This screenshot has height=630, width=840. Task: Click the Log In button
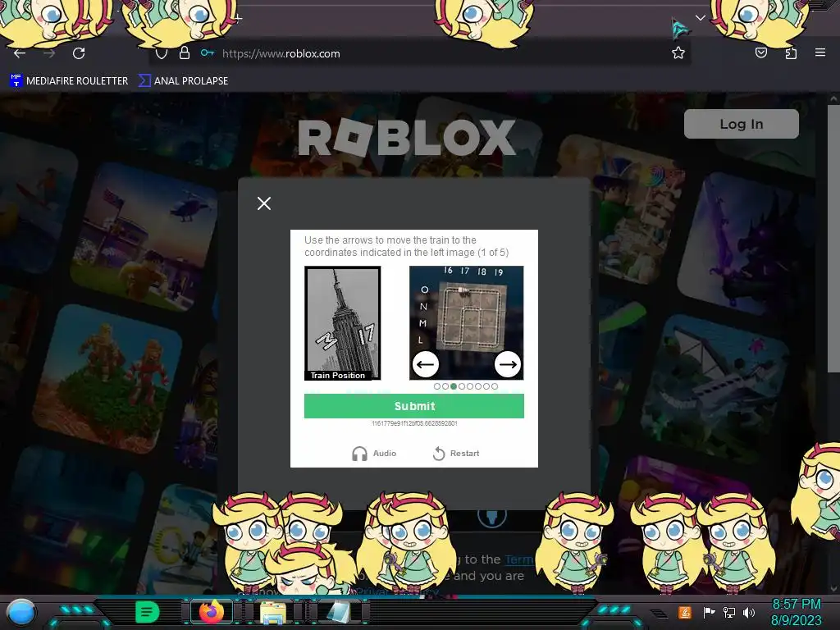[742, 124]
